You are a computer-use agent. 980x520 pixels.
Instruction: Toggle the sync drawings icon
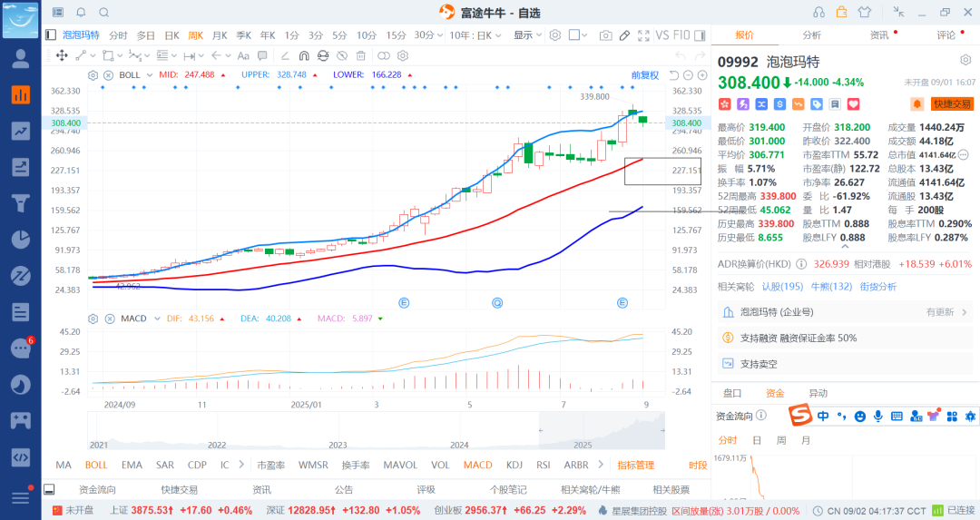point(322,55)
